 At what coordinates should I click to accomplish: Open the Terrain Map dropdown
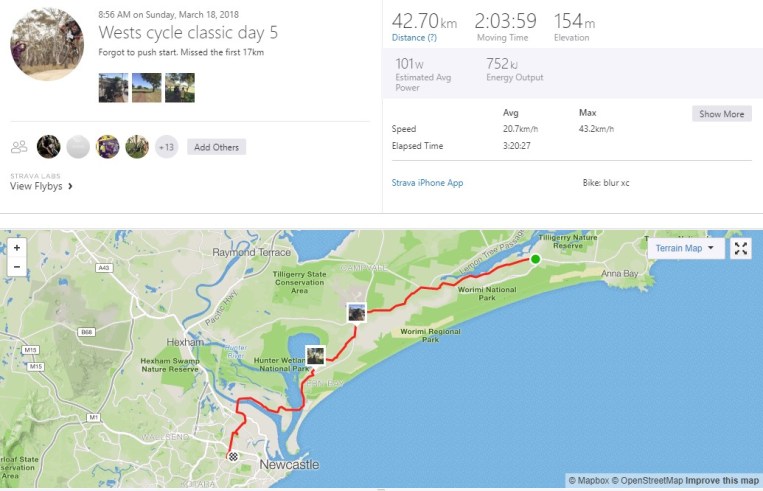[x=685, y=248]
